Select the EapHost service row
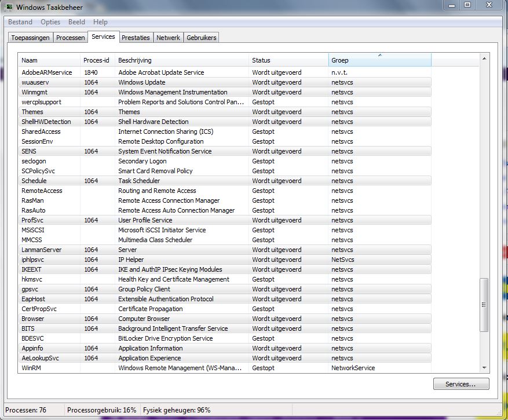Screen dimensions: 508x420 pos(225,299)
